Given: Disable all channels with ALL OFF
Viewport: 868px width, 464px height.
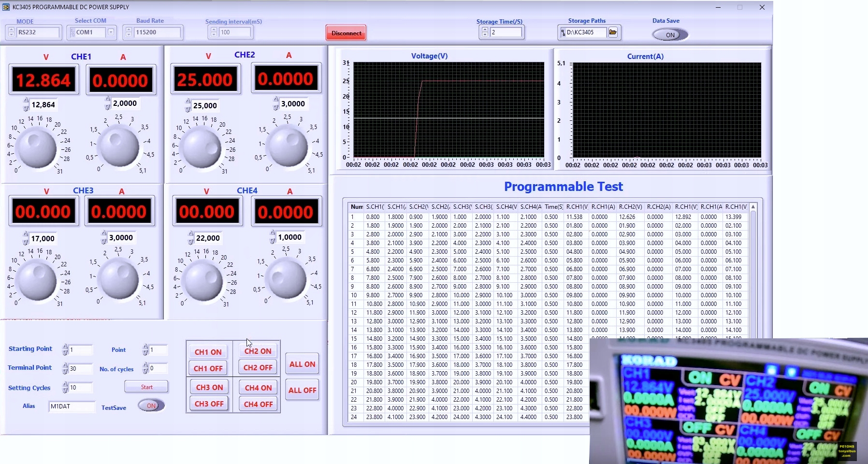Looking at the screenshot, I should (x=303, y=390).
